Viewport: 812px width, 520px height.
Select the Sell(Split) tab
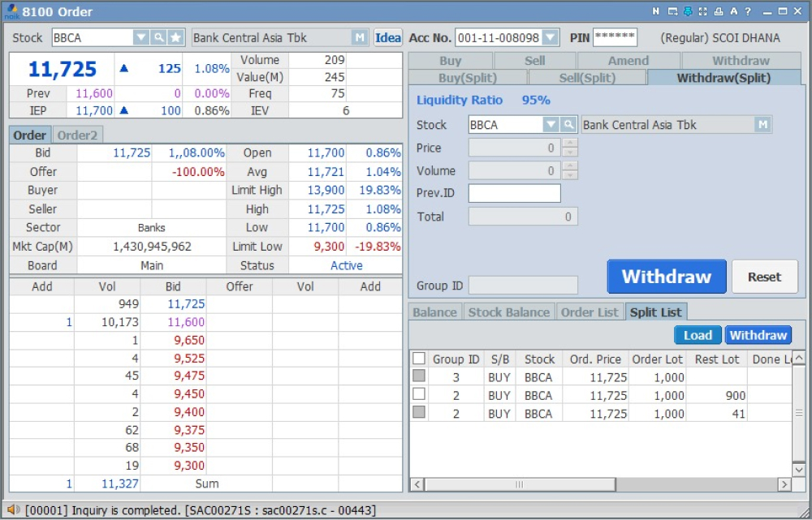tap(587, 78)
